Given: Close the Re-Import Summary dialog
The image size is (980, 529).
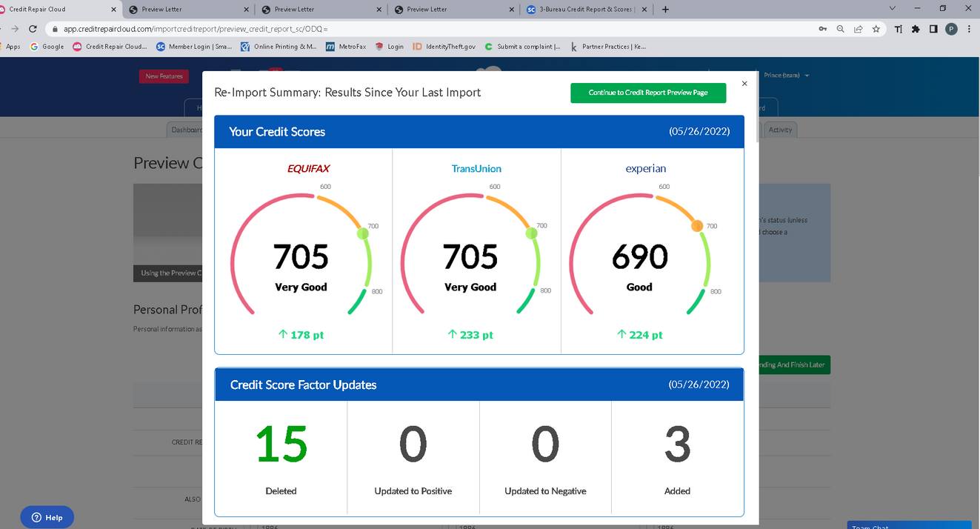Looking at the screenshot, I should pyautogui.click(x=744, y=84).
